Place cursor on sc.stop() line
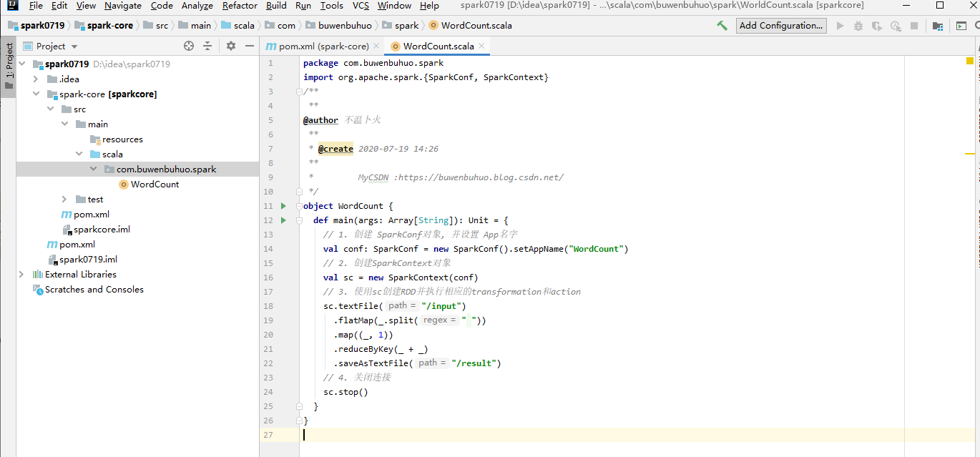 pyautogui.click(x=346, y=392)
